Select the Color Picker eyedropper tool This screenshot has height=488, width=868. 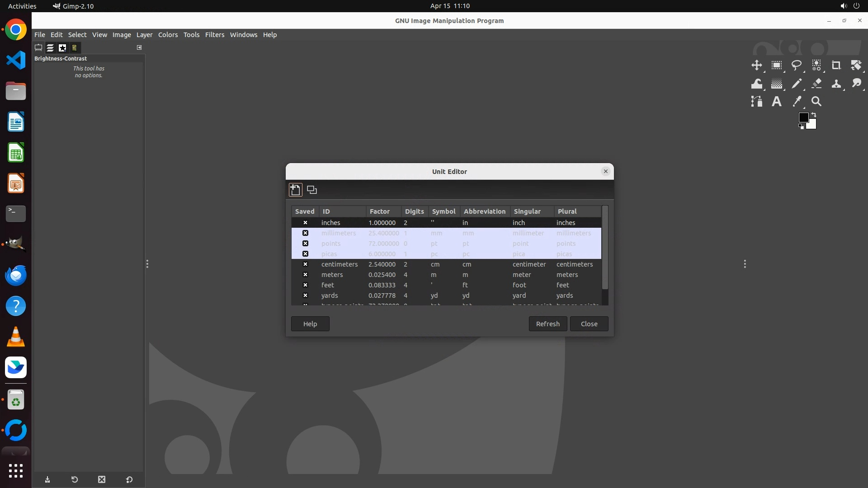point(797,102)
